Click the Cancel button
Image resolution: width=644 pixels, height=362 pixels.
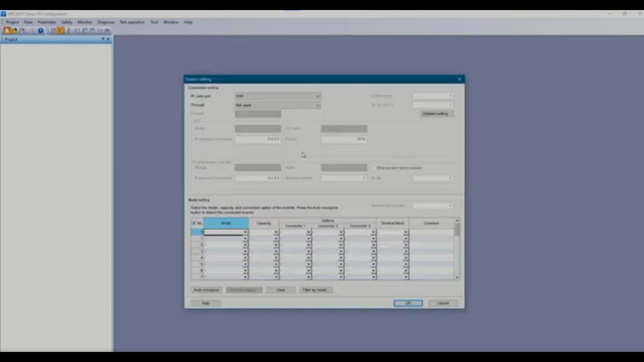(443, 303)
